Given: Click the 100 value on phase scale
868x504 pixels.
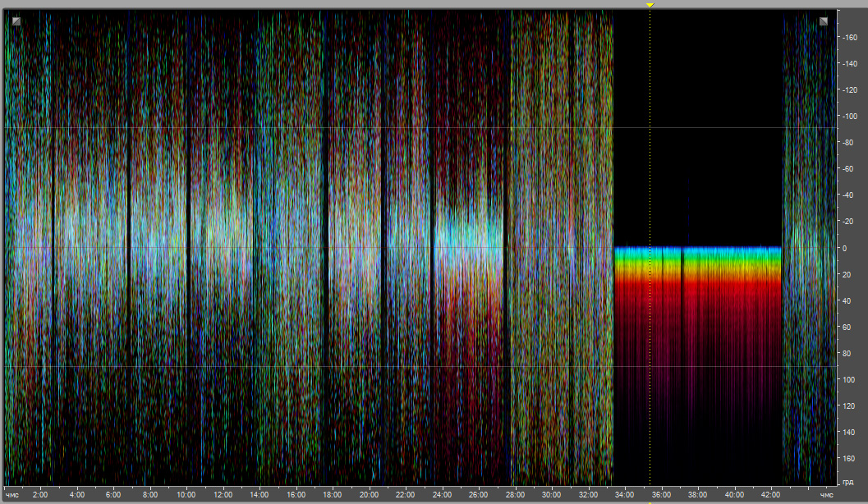Looking at the screenshot, I should click(x=851, y=379).
